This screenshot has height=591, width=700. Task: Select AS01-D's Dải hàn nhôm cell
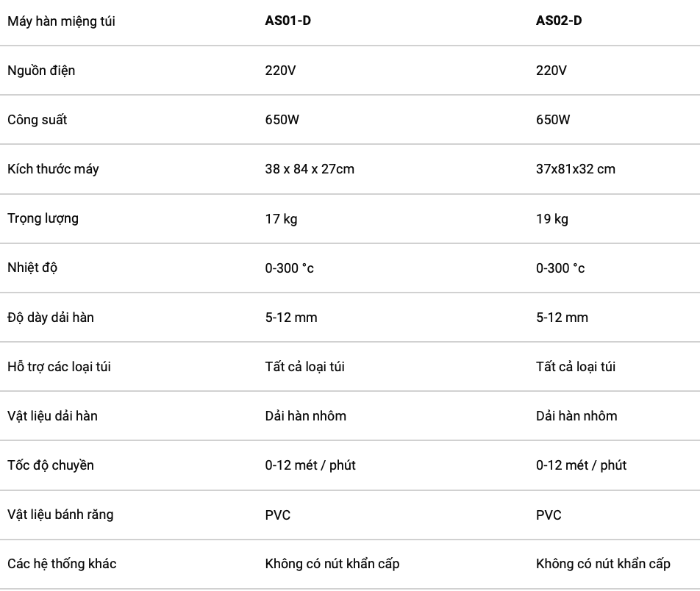click(306, 416)
